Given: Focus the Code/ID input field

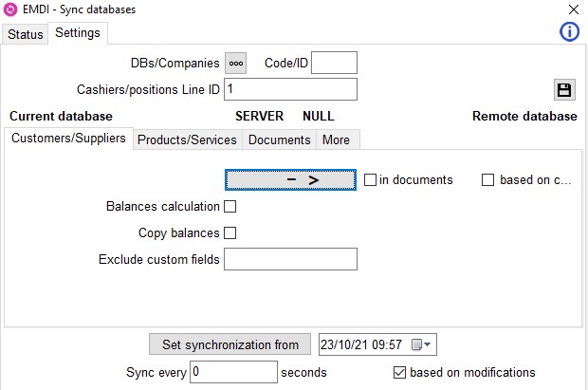Looking at the screenshot, I should click(334, 63).
